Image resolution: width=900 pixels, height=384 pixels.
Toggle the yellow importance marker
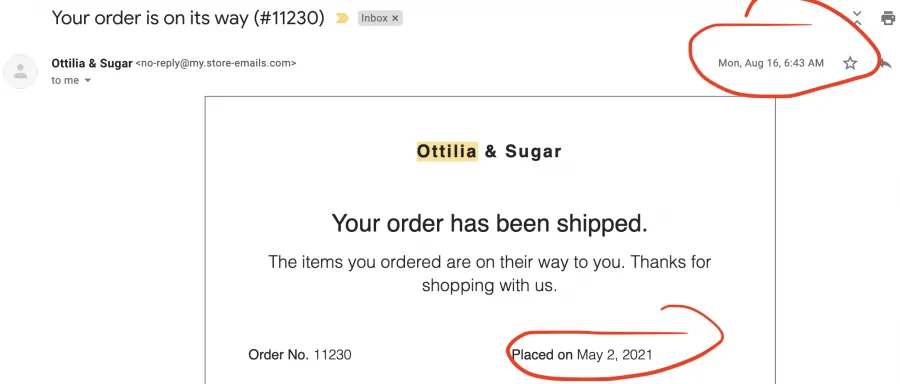[342, 18]
